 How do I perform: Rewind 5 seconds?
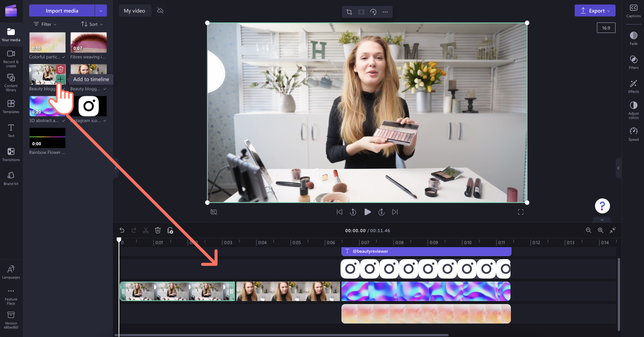pyautogui.click(x=353, y=212)
